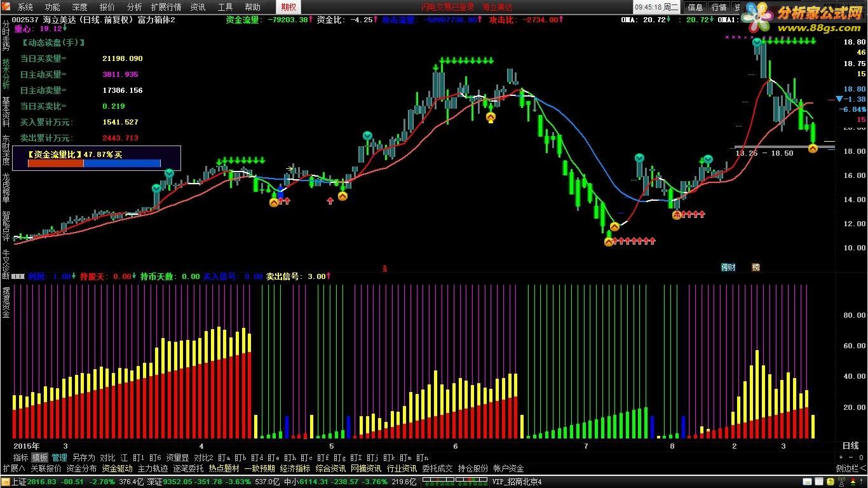Open the 深度 menu
Screen dimensions: 868x488
click(x=80, y=8)
